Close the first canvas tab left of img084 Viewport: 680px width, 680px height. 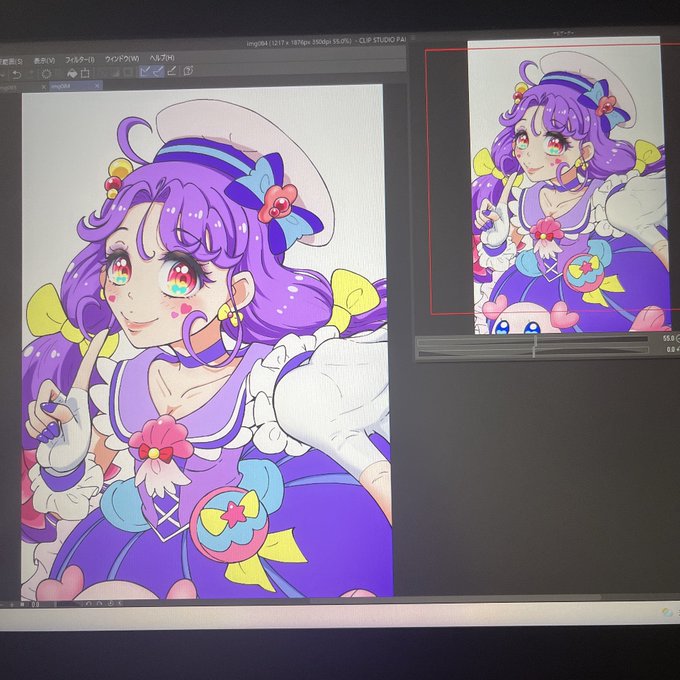pos(43,87)
